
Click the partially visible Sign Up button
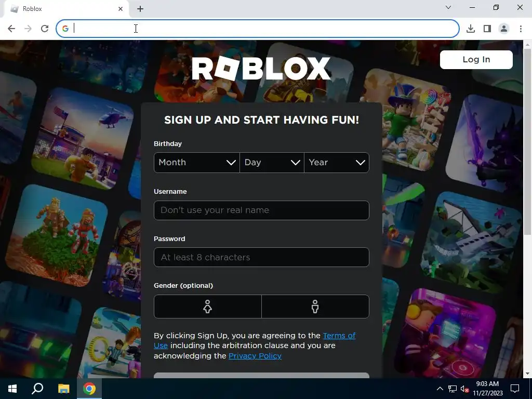tap(261, 375)
